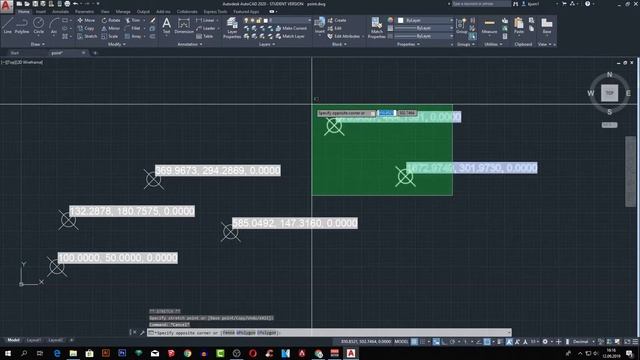Click the Group tool
The image size is (640, 360).
[x=461, y=26]
